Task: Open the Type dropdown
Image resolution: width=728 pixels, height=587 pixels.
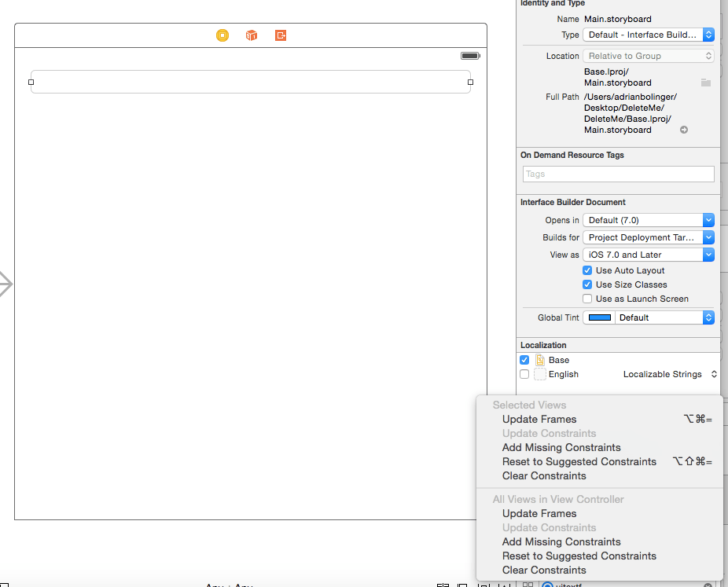Action: (648, 35)
